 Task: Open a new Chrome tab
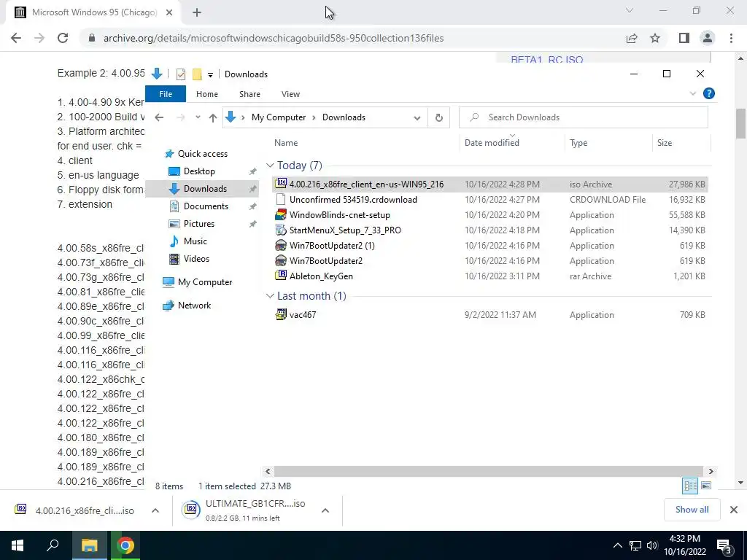(197, 13)
